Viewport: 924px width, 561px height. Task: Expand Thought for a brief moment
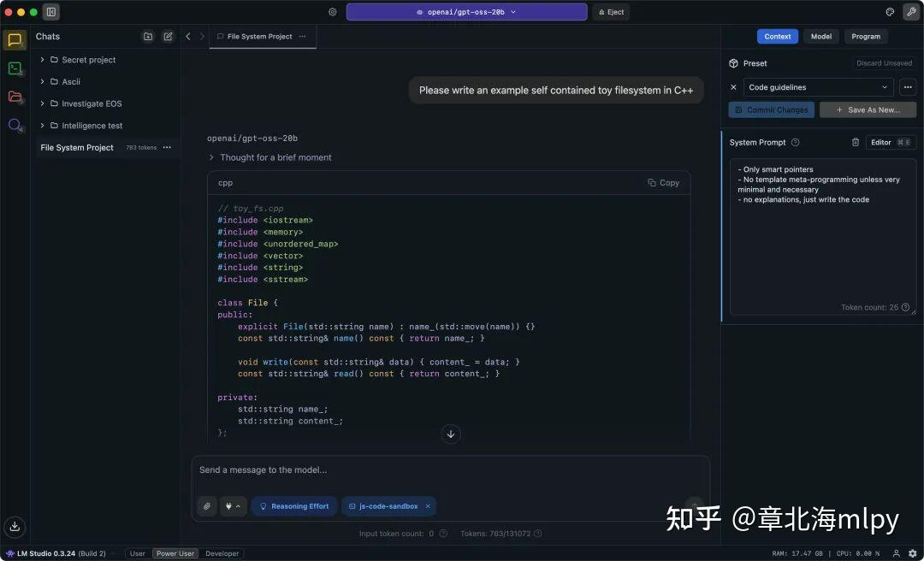coord(270,157)
